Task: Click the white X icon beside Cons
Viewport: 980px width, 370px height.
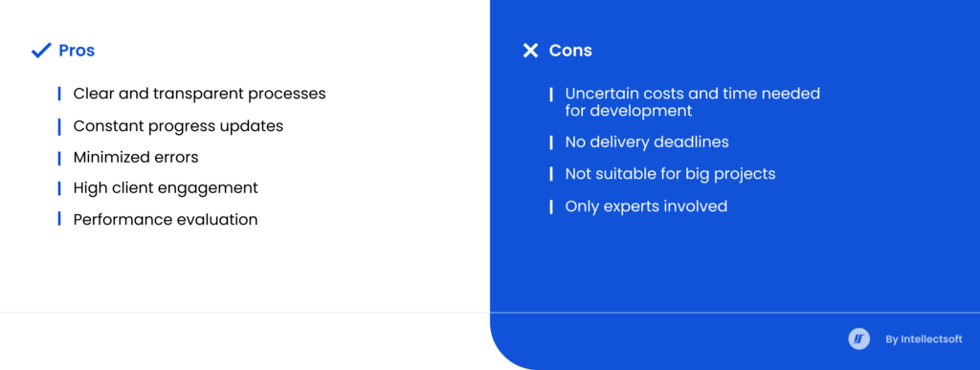Action: pyautogui.click(x=530, y=51)
